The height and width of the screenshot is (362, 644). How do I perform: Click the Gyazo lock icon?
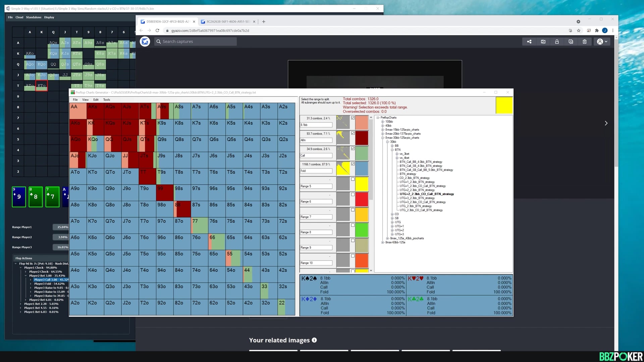point(557,42)
